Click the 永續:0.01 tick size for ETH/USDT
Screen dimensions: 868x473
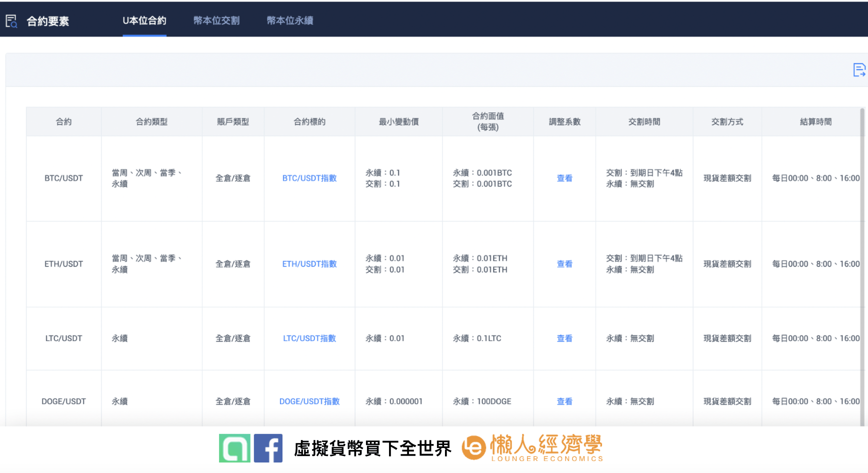[x=385, y=258]
